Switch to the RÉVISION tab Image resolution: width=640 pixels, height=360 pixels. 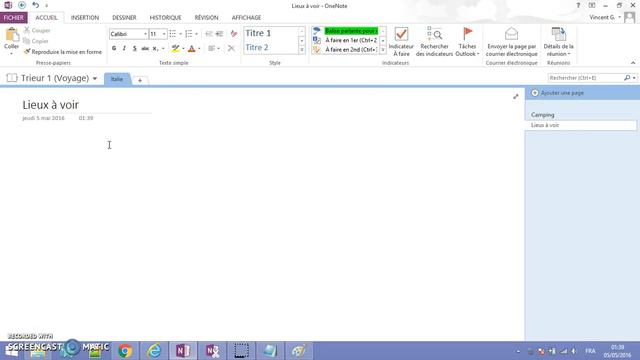point(206,18)
